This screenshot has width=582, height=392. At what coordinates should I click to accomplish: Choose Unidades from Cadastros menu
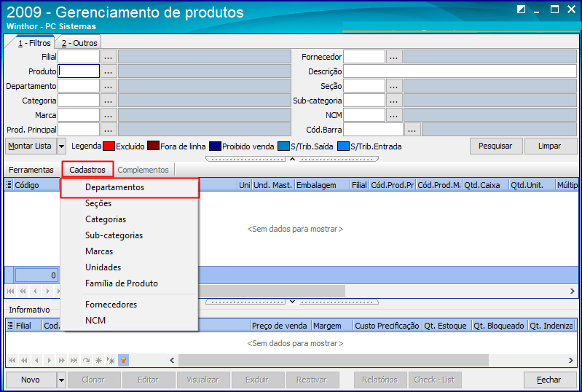130,267
